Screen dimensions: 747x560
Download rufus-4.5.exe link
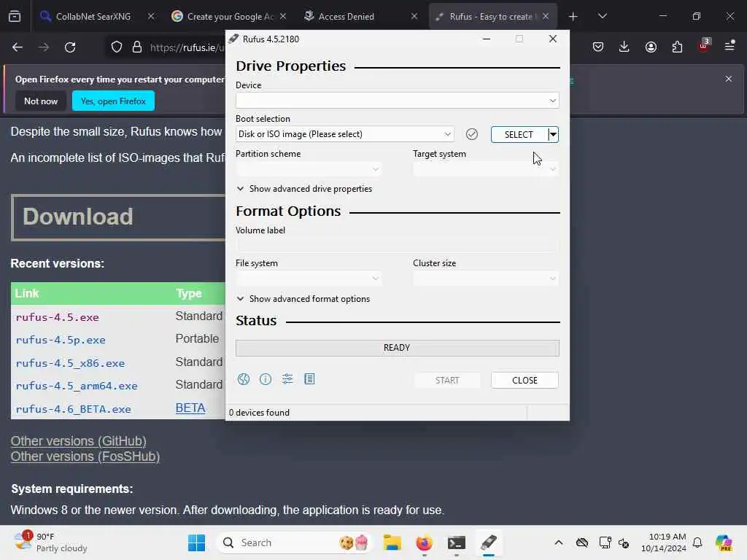pos(57,318)
